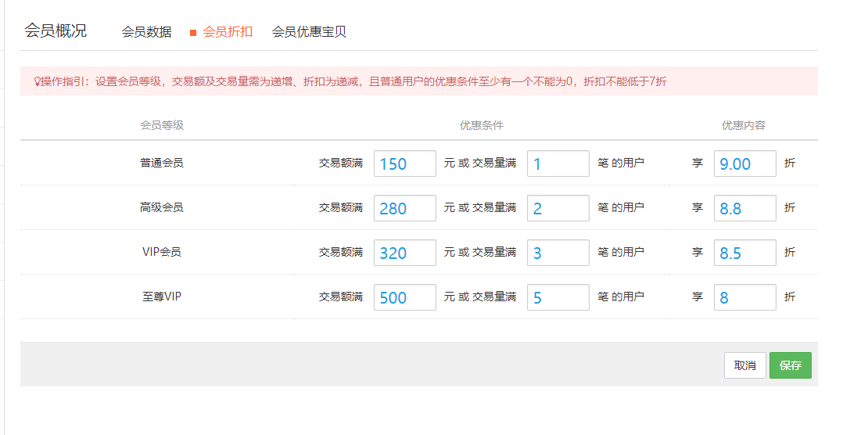Open the 会员优惠宝贝 tab
This screenshot has width=868, height=435.
point(309,32)
